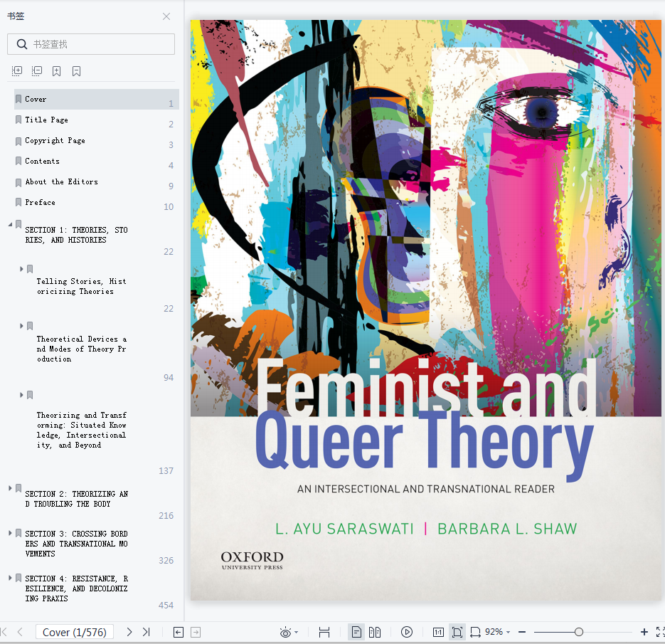665x644 pixels.
Task: Click the add bookmark icon
Action: 56,71
